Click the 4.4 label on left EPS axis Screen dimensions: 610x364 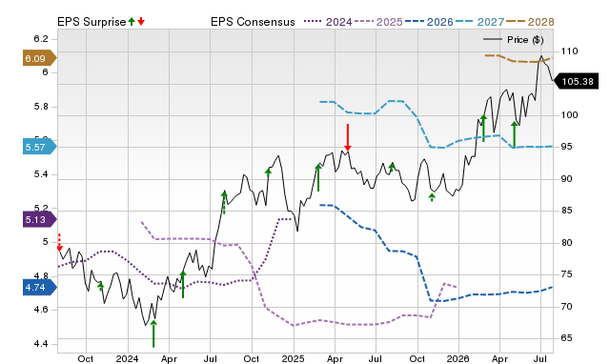pos(41,344)
